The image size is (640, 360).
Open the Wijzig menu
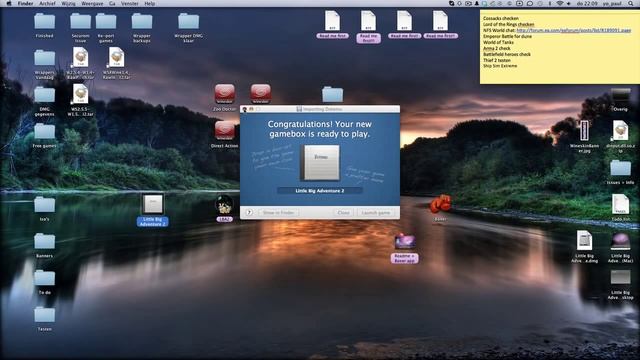69,3
